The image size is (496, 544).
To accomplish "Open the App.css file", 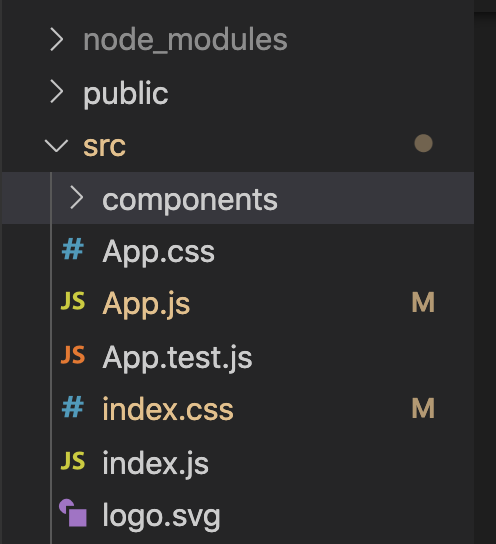I will (159, 253).
